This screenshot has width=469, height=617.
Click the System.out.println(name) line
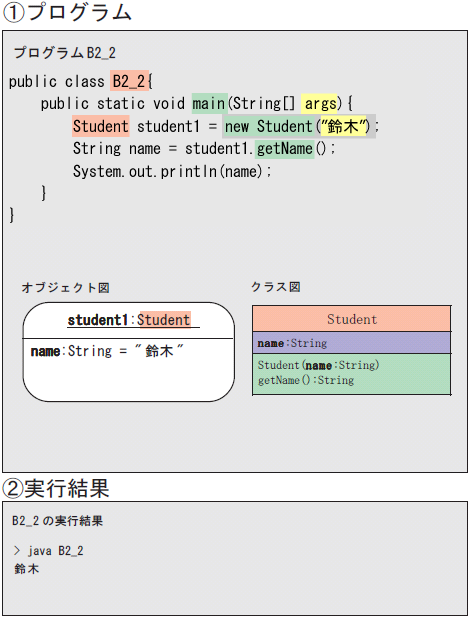(172, 171)
